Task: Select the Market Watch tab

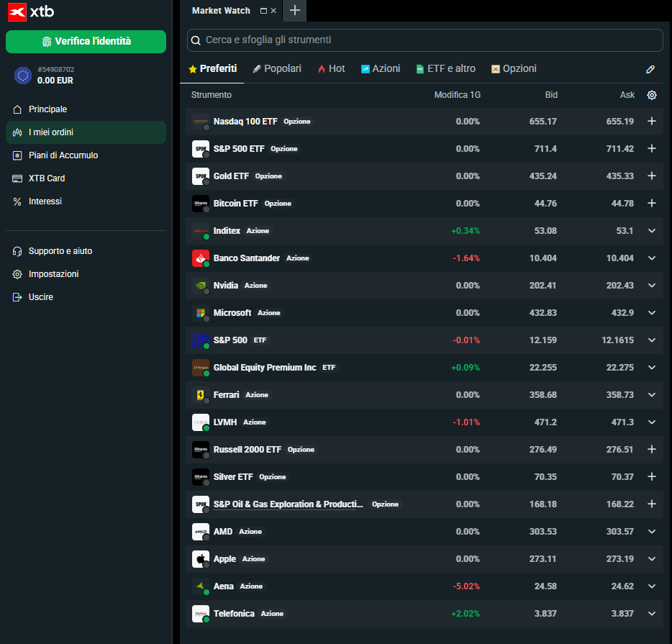Action: [221, 11]
